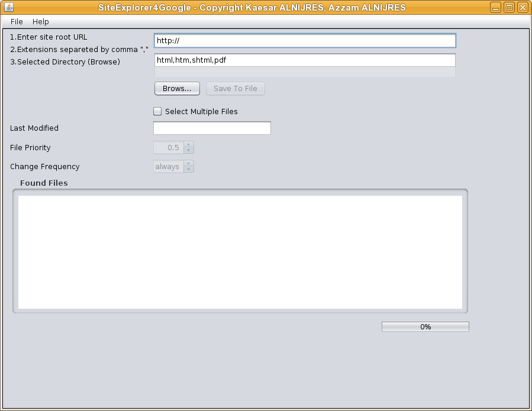Click the selected directory display field

tap(305, 72)
